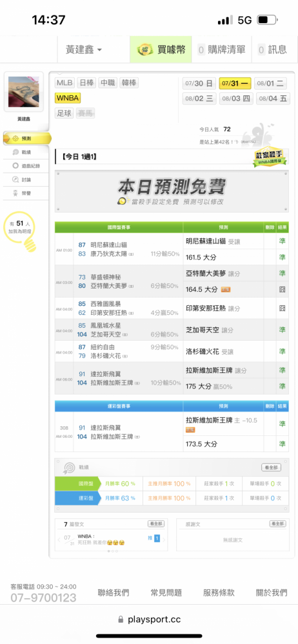
Task: Tap the 買噱幣 coin button
Action: pyautogui.click(x=162, y=50)
